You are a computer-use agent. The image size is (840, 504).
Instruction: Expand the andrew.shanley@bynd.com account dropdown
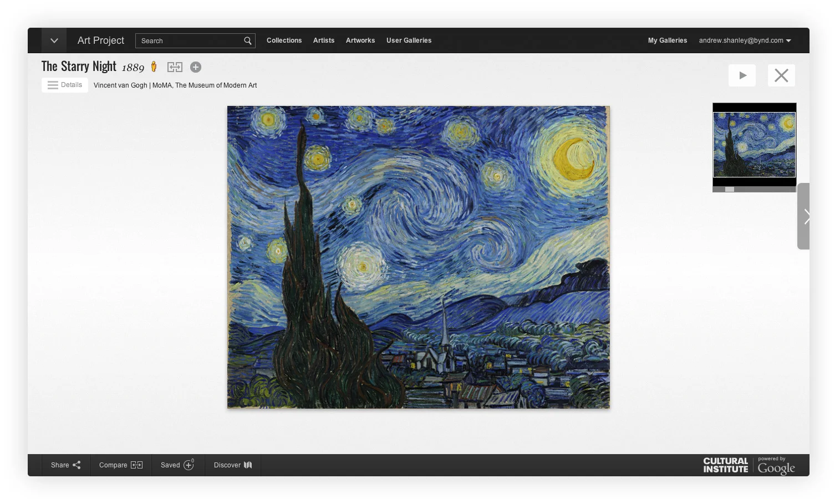[745, 40]
